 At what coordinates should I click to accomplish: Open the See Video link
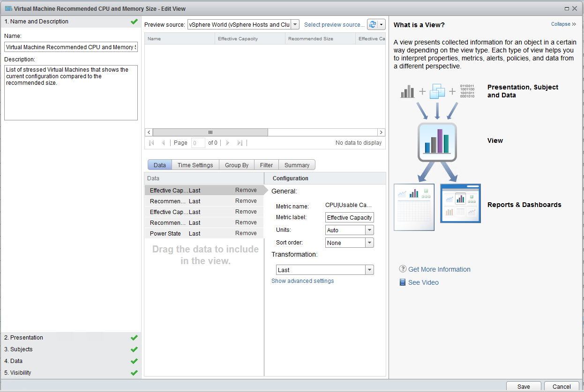click(x=423, y=282)
